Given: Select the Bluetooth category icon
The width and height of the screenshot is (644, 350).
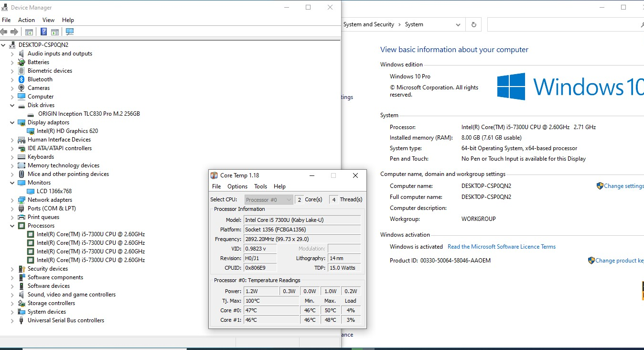Looking at the screenshot, I should pyautogui.click(x=21, y=79).
